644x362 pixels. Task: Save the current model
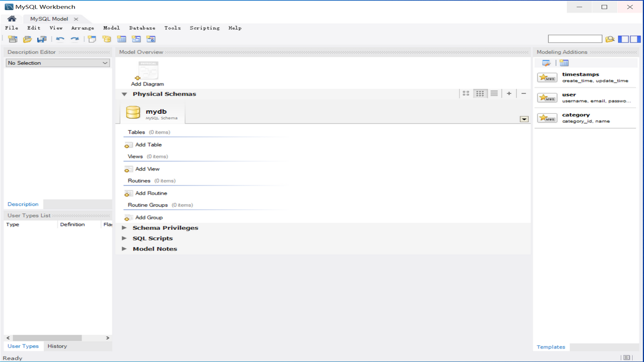click(42, 39)
